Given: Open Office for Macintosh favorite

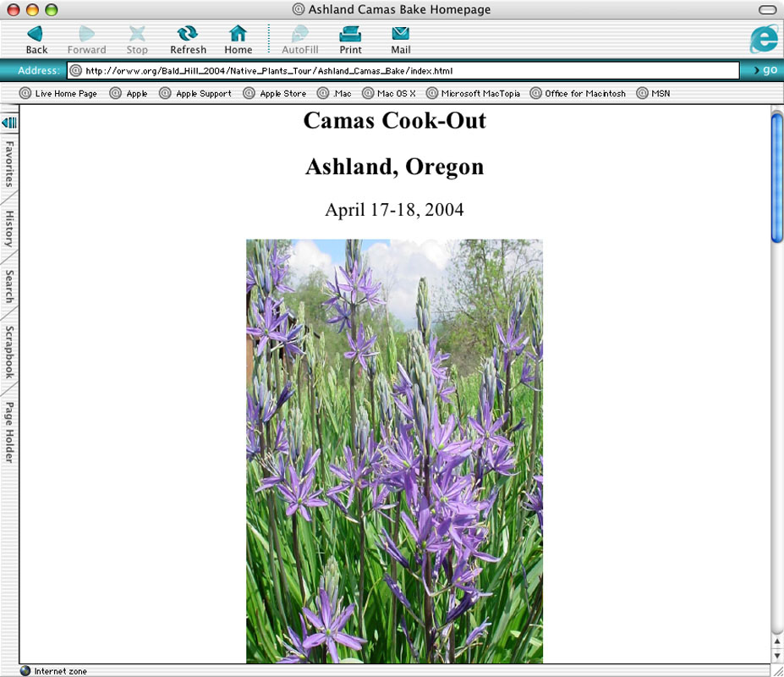Looking at the screenshot, I should [578, 93].
